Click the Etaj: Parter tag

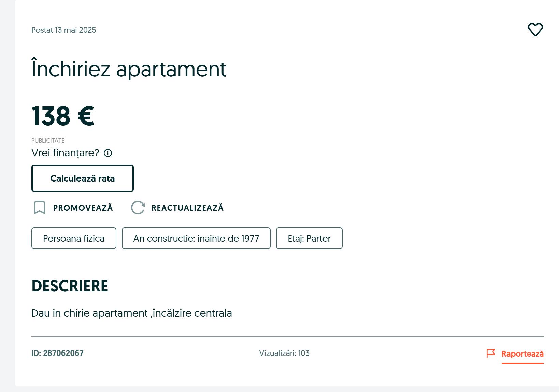(309, 238)
